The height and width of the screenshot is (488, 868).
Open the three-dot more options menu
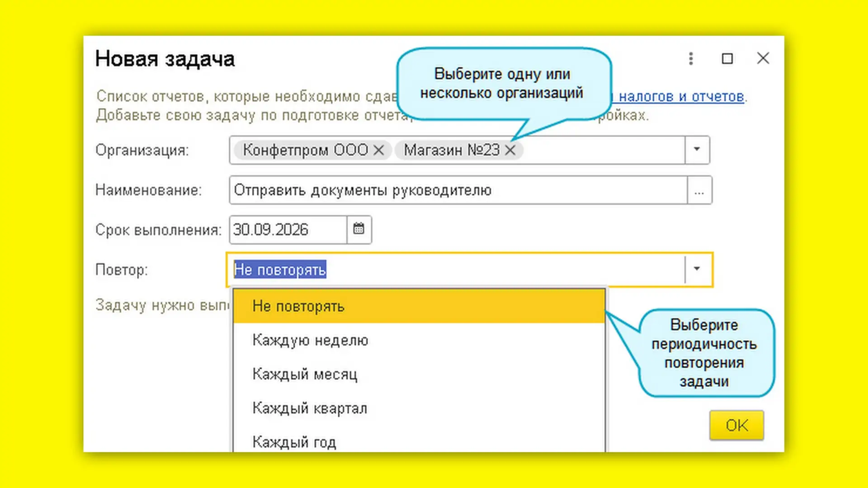[691, 58]
